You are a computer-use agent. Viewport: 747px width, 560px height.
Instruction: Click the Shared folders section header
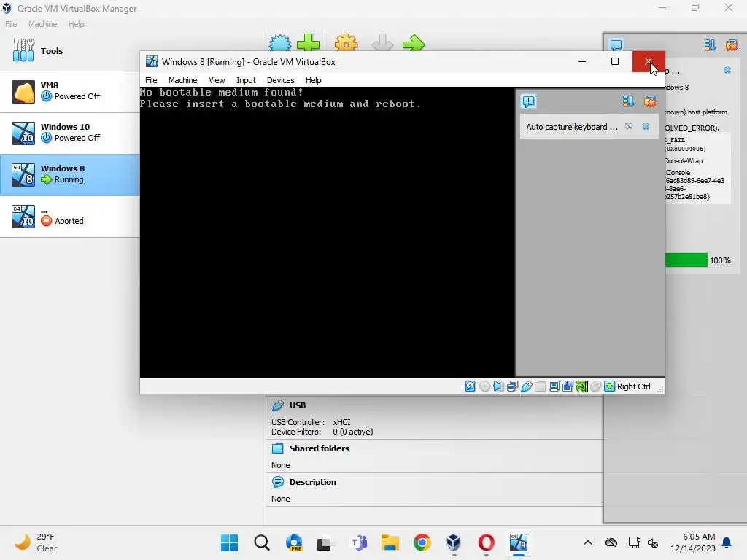click(x=320, y=448)
